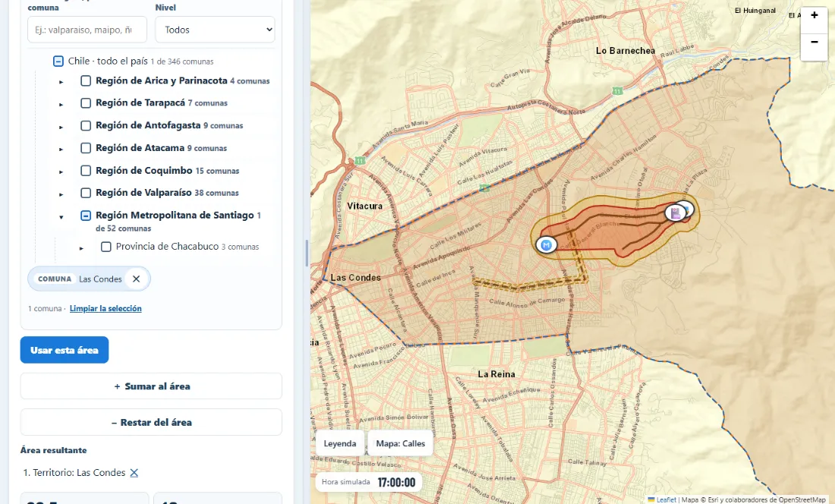
Task: Expand Región de Valparaíso node
Action: [x=61, y=194]
